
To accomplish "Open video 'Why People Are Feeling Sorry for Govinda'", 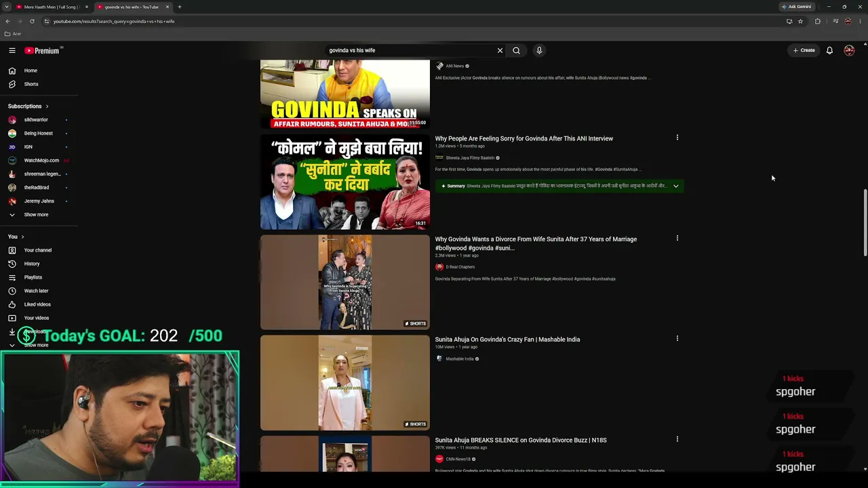I will (524, 138).
